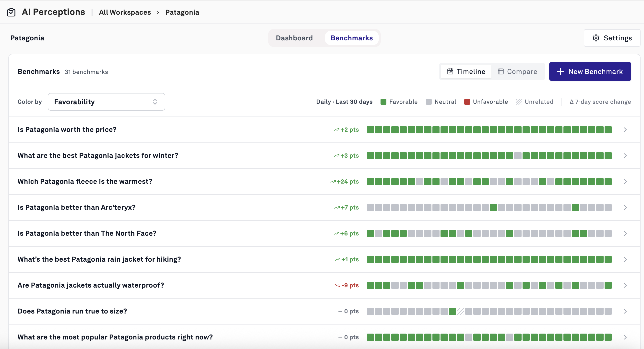Click the '31 benchmarks' count text
This screenshot has height=349, width=644.
coord(86,72)
